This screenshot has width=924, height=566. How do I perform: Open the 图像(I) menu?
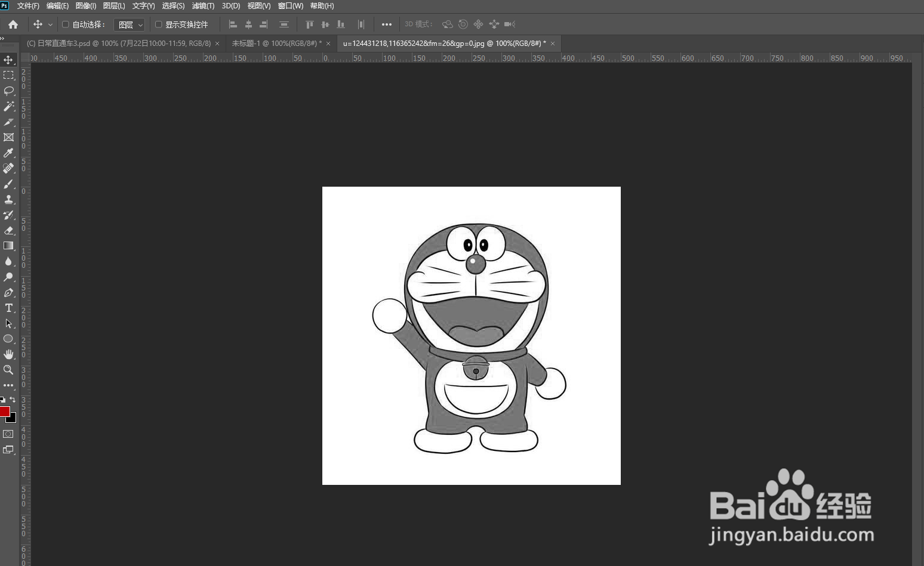86,6
